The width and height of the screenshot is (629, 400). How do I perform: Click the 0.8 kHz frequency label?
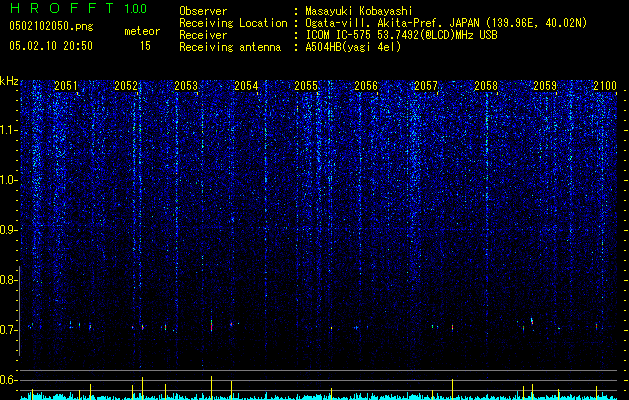pos(8,280)
